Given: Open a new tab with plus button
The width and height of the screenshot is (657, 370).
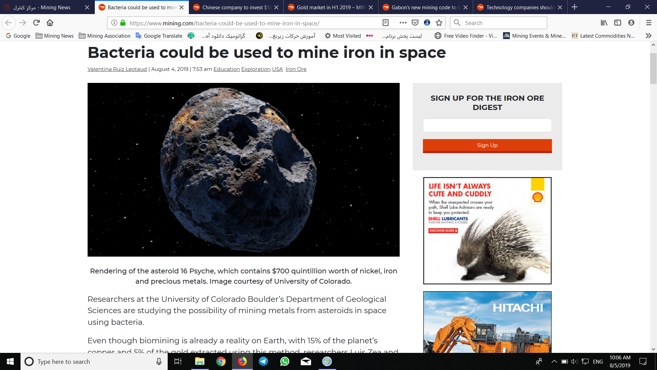Looking at the screenshot, I should click(x=574, y=7).
